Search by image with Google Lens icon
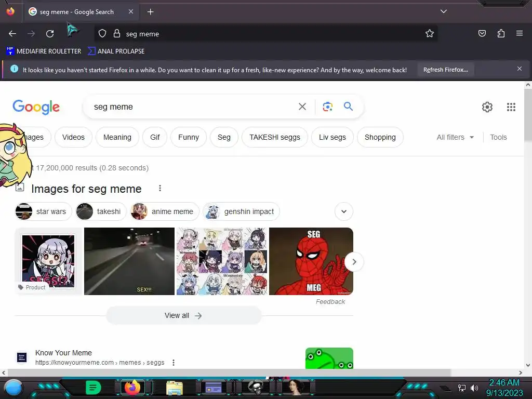 (x=327, y=107)
